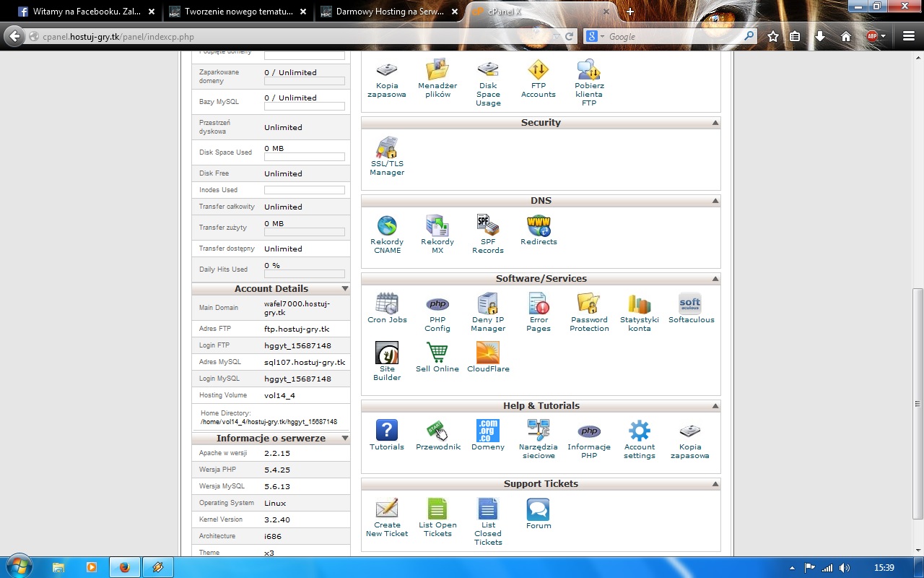Open a new browser tab
924x578 pixels.
coord(630,12)
